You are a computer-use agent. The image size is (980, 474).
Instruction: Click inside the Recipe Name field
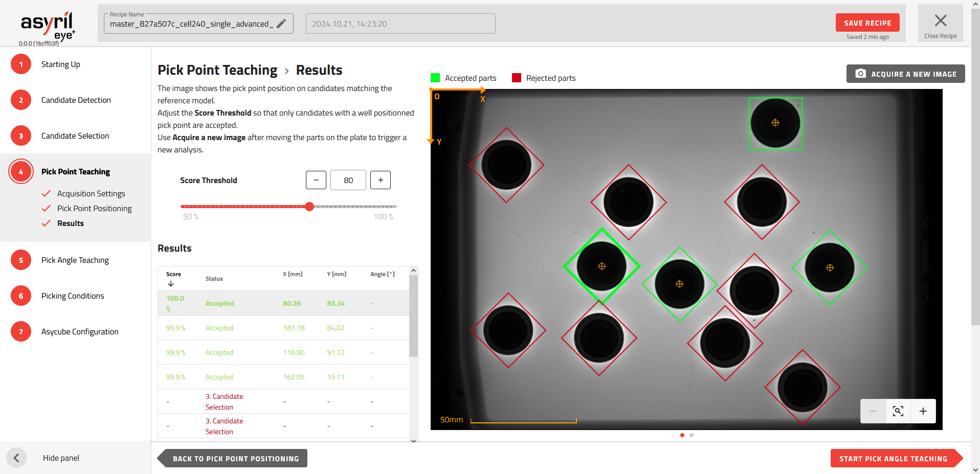(x=189, y=24)
